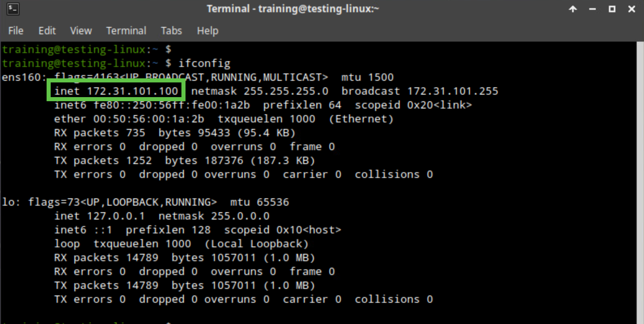Open the Tabs menu
644x324 pixels.
click(171, 31)
